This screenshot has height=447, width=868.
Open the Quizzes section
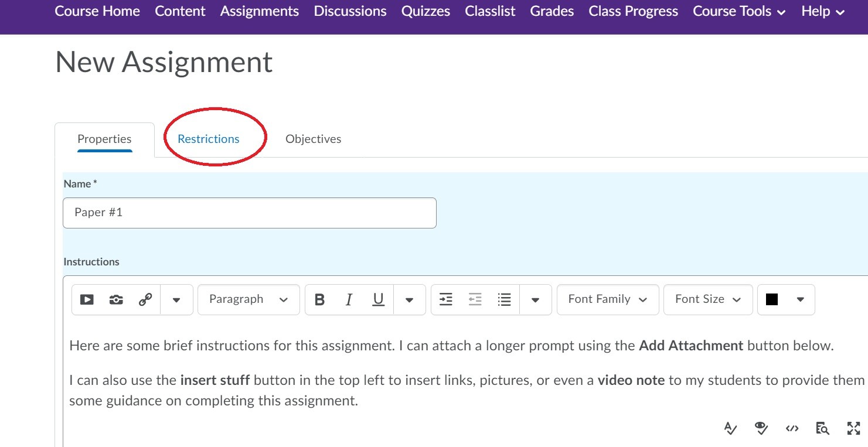pyautogui.click(x=426, y=11)
